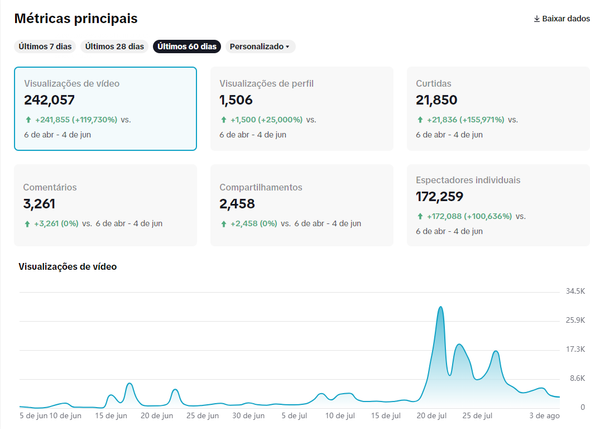
Task: Click the highest chart peak near 20 de jul
Action: coord(441,308)
